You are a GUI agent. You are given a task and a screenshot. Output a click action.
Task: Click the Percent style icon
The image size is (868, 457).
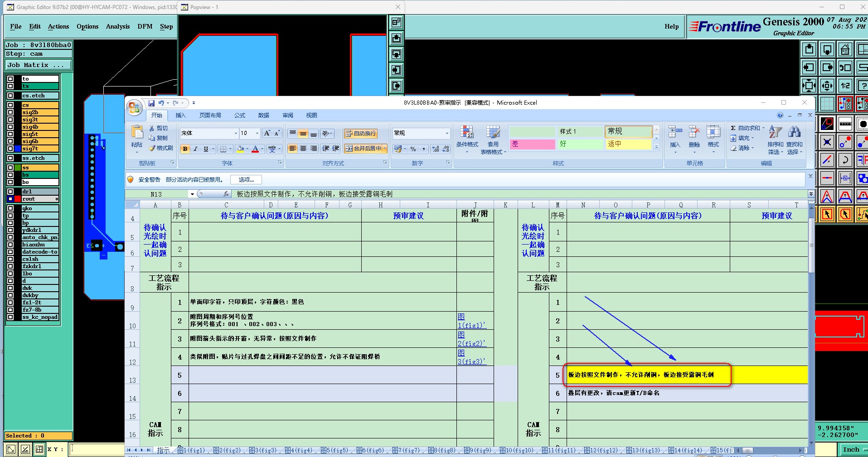413,149
